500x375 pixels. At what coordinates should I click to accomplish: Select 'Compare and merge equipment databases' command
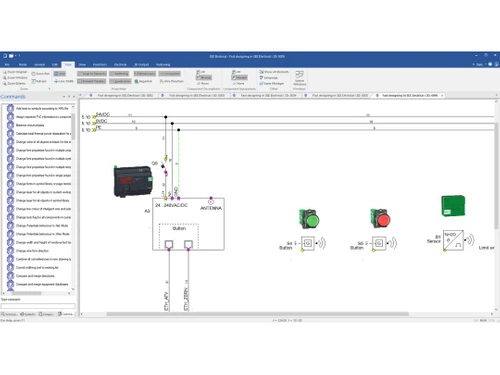42,284
